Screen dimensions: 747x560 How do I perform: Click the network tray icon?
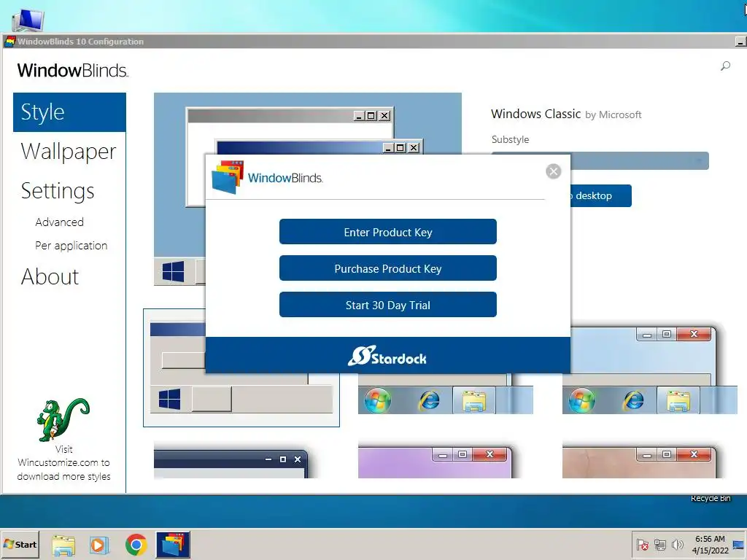tap(659, 545)
